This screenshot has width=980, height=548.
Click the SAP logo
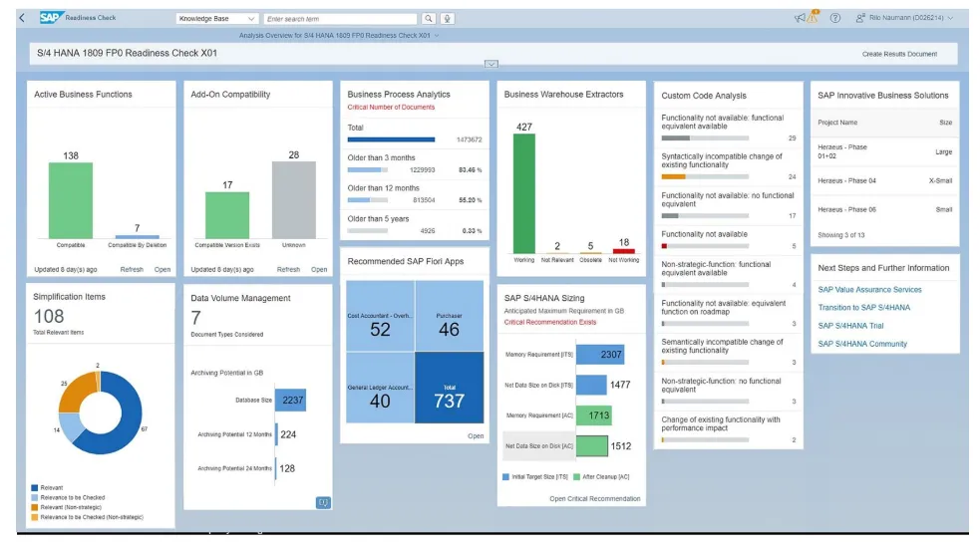(x=51, y=18)
